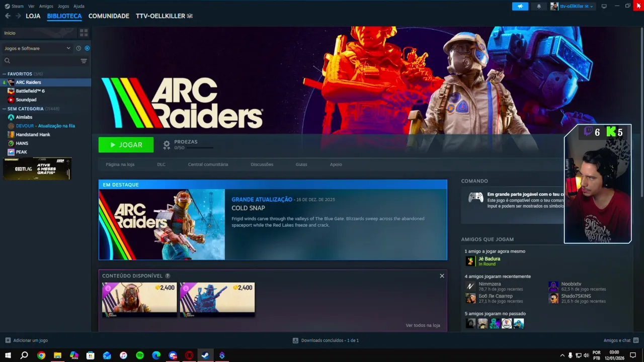Go to the LOJA tab
Image resolution: width=644 pixels, height=362 pixels.
click(33, 16)
